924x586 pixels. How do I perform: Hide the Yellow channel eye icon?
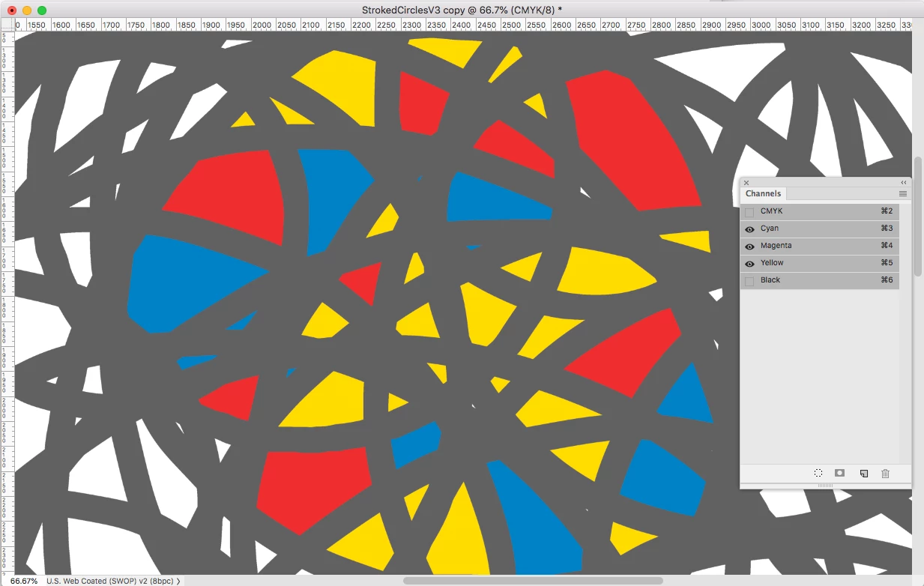(x=749, y=263)
